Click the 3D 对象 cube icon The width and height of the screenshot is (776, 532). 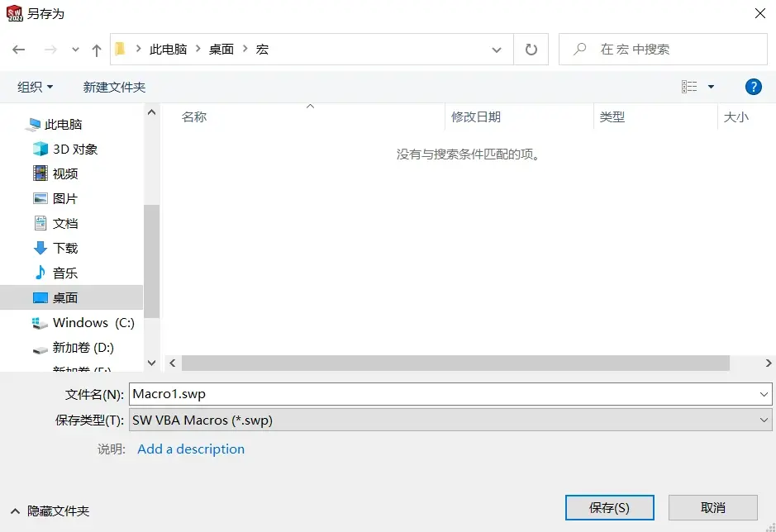[40, 149]
